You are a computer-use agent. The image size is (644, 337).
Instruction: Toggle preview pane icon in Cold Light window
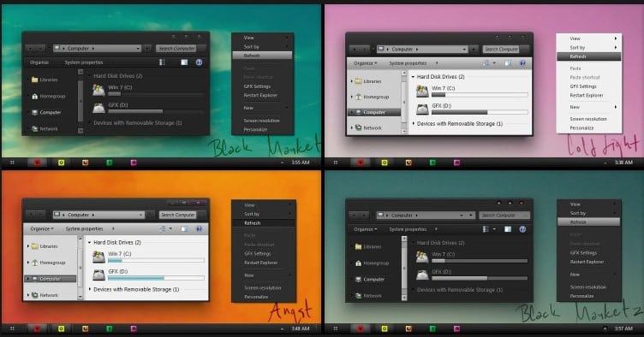click(508, 63)
